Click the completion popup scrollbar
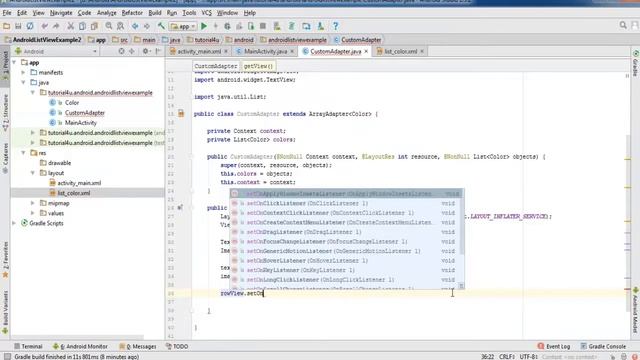640x360 pixels. pyautogui.click(x=462, y=222)
